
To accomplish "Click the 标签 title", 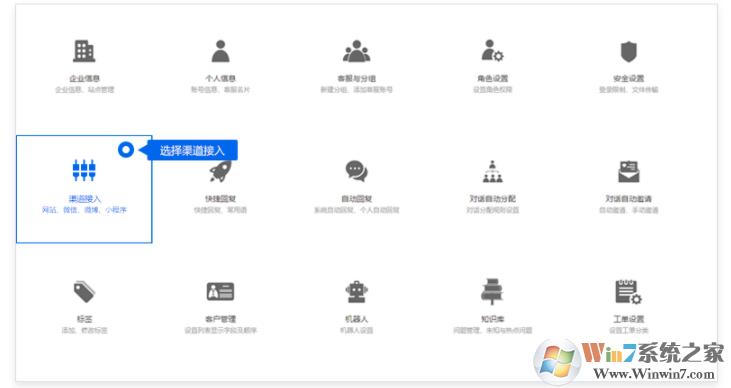I will [84, 319].
